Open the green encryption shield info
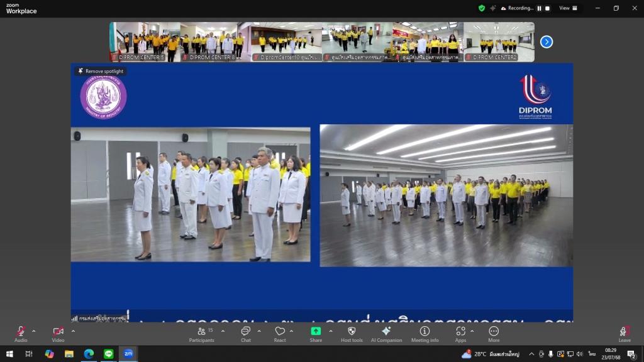The height and width of the screenshot is (362, 644). click(x=481, y=8)
